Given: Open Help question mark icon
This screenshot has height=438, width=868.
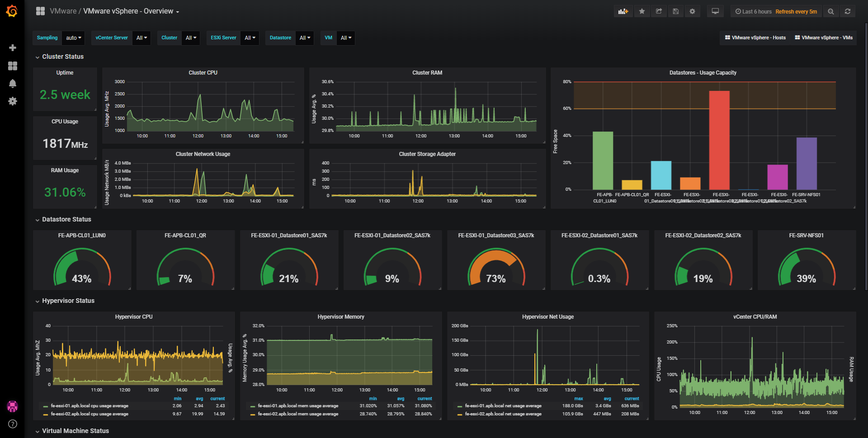Looking at the screenshot, I should tap(13, 424).
